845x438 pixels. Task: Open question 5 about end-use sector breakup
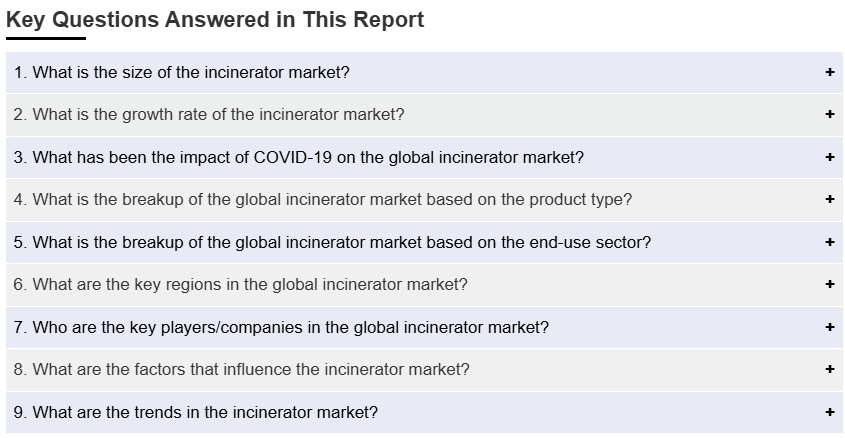point(424,242)
